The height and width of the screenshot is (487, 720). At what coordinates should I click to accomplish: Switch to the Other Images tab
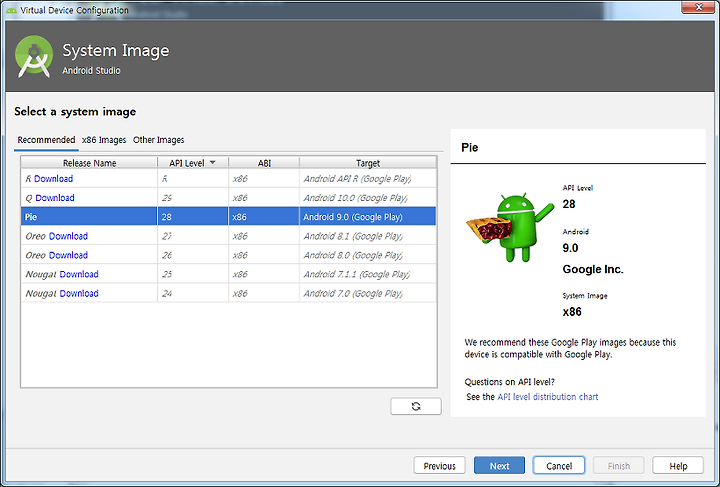158,140
